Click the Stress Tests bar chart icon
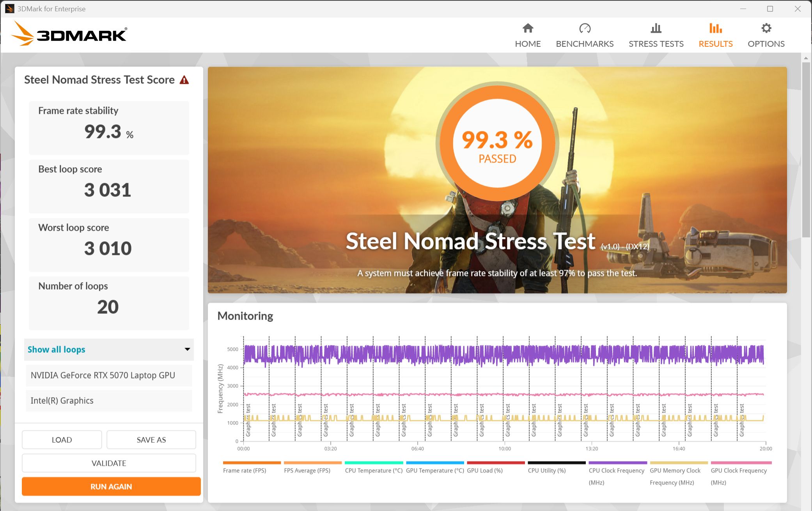 656,28
